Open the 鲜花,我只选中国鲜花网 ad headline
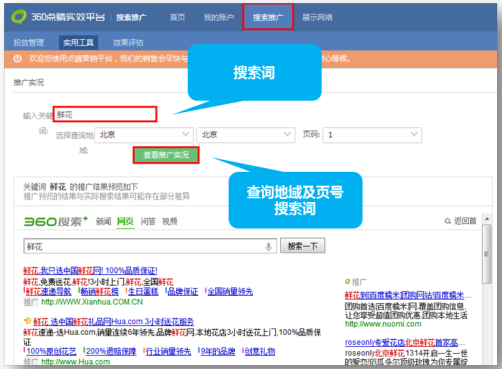The image size is (502, 369). (90, 270)
